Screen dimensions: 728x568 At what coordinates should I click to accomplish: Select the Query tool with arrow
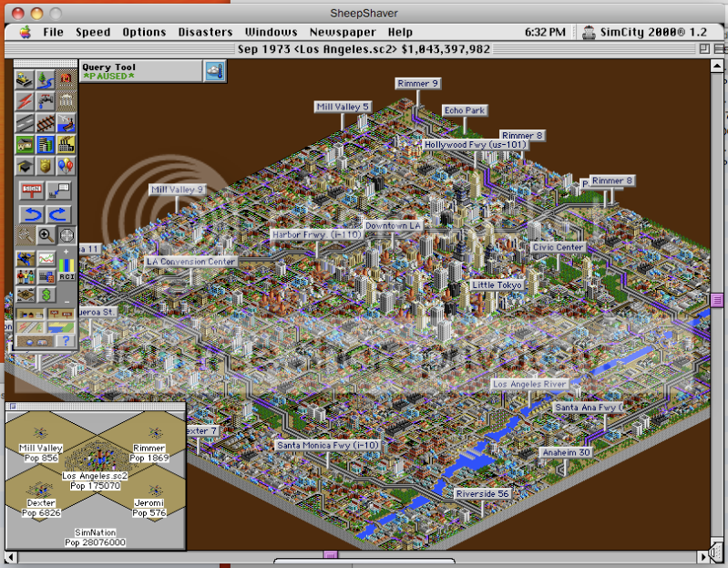(x=59, y=190)
